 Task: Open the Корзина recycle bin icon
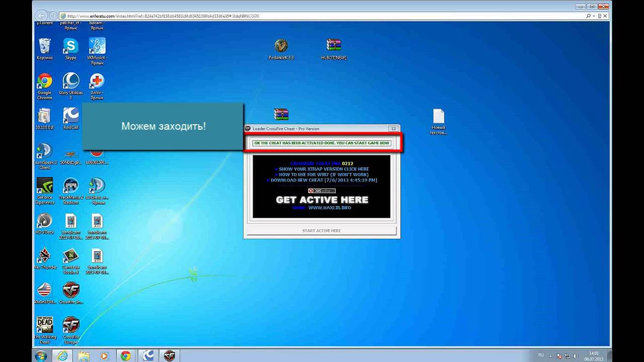(x=45, y=49)
